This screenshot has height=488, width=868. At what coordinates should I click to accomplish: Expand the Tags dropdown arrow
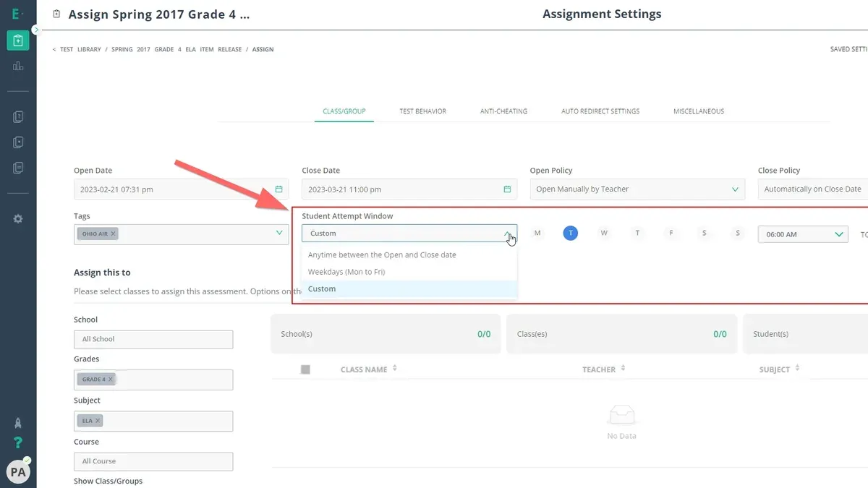click(279, 233)
